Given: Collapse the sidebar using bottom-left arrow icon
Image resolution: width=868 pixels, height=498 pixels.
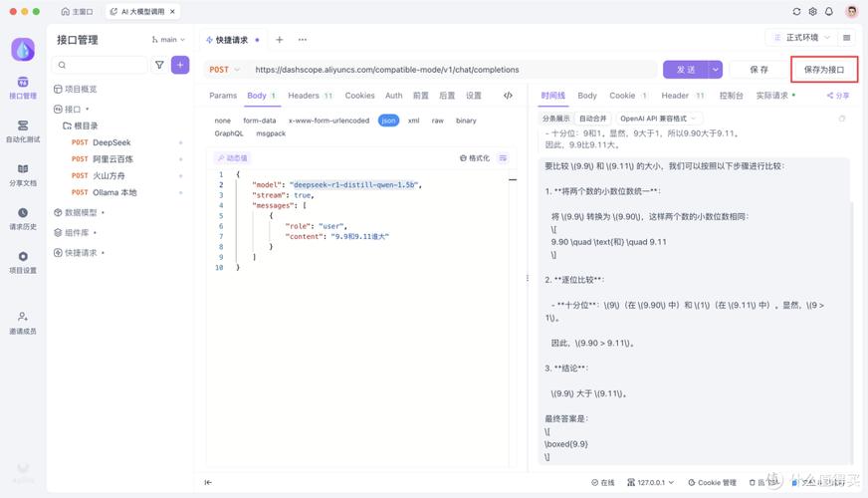Looking at the screenshot, I should coord(208,482).
